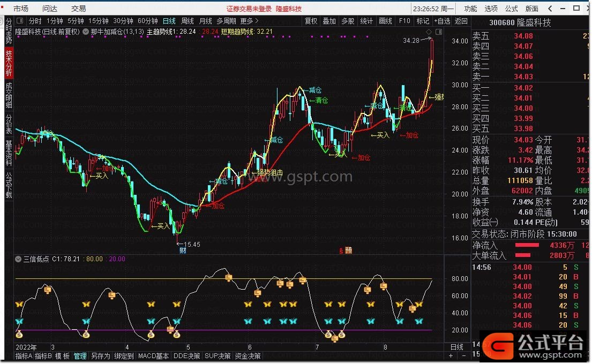Open the 技术分析 sidebar tab

[9, 63]
